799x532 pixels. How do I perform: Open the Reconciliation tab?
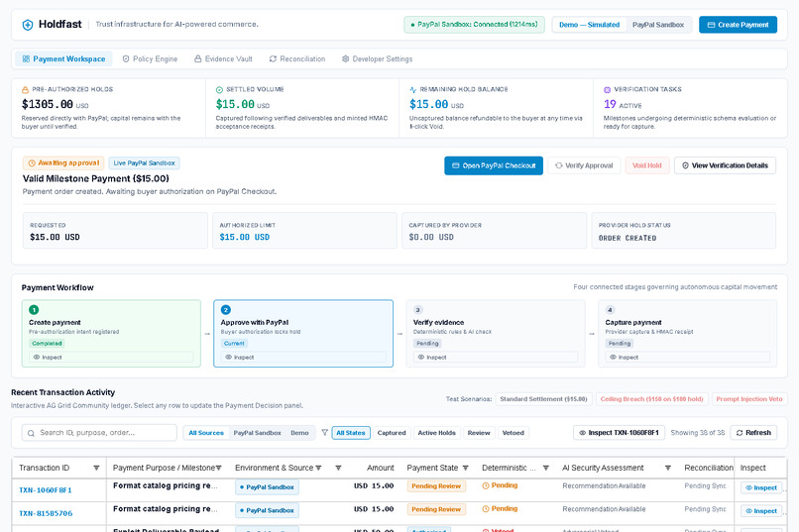[x=297, y=59]
